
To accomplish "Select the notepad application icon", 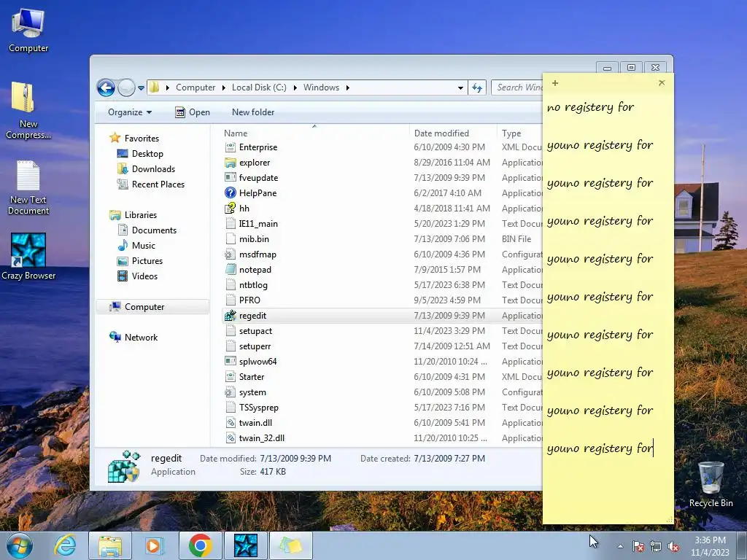I will coord(231,270).
